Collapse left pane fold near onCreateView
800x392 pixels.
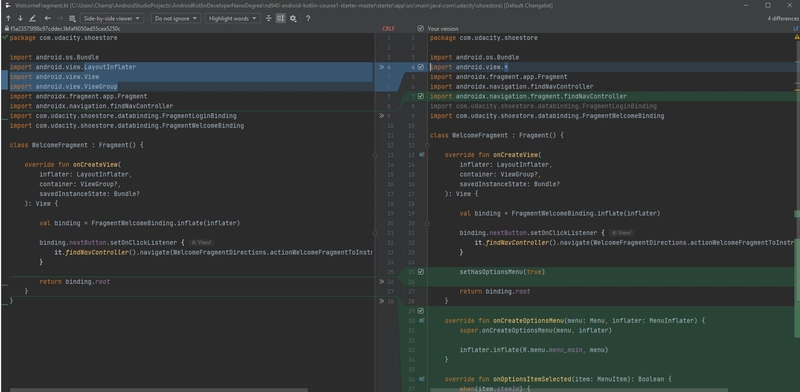point(374,155)
